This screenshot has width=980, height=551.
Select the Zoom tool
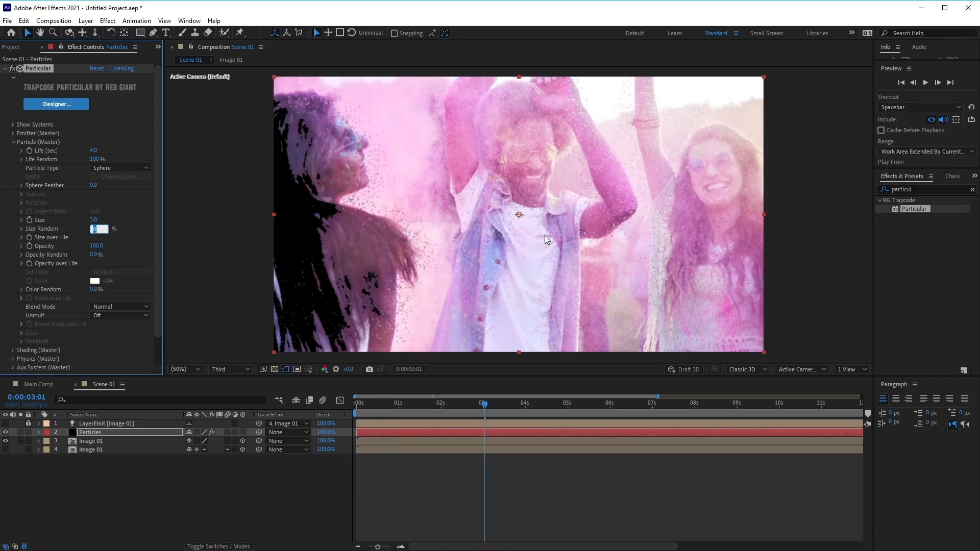pos(53,32)
